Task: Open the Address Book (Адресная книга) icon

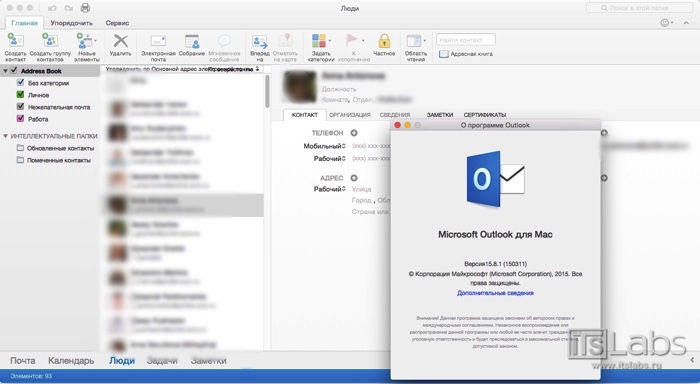Action: tap(443, 54)
